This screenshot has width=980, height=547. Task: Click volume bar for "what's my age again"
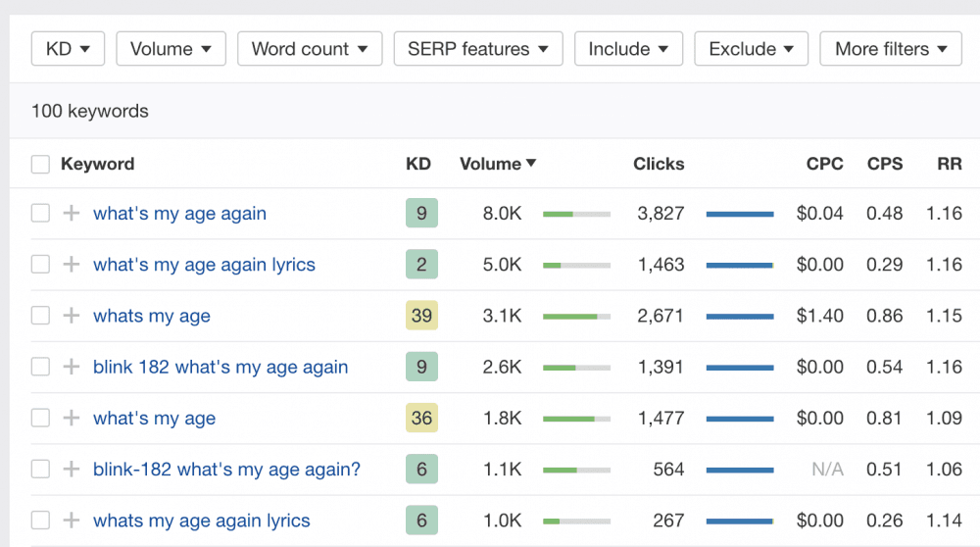tap(576, 214)
